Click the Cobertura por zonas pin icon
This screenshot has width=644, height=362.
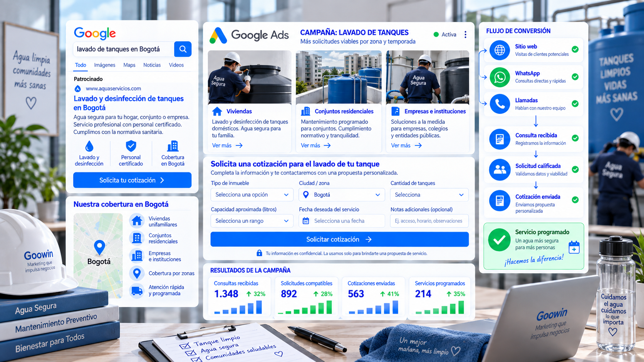(137, 273)
